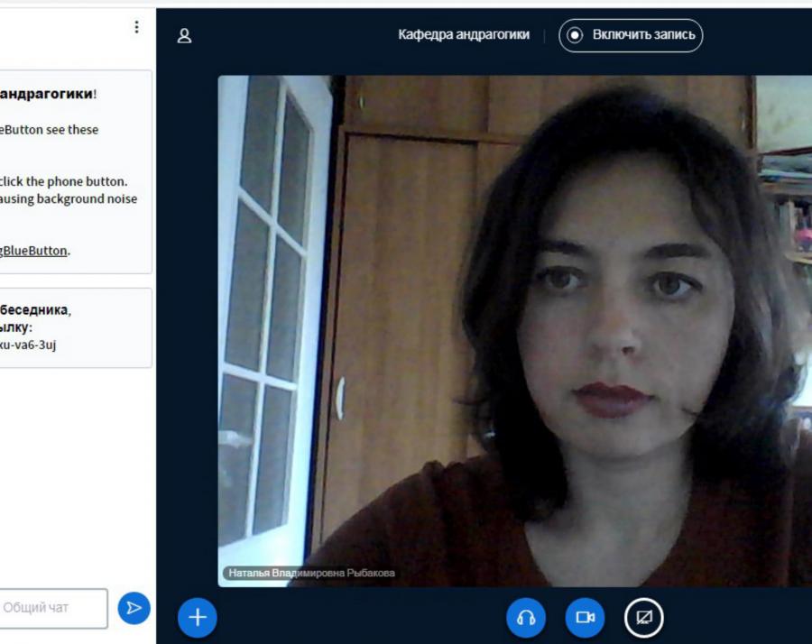Open chat options three-dot menu
The image size is (812, 644).
click(137, 27)
